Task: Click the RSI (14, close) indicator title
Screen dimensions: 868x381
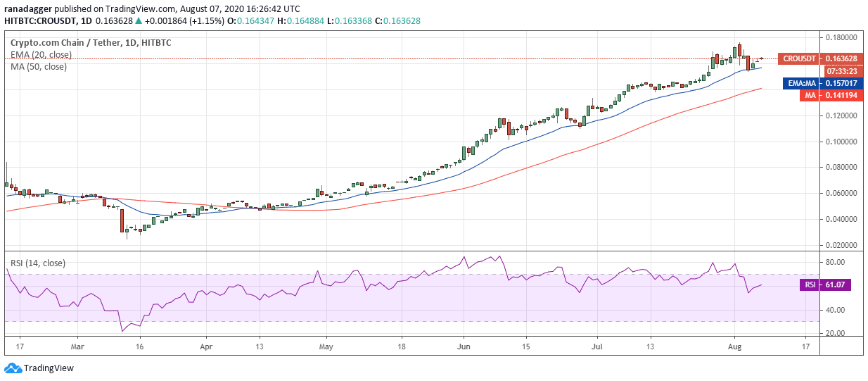Action: pyautogui.click(x=38, y=263)
